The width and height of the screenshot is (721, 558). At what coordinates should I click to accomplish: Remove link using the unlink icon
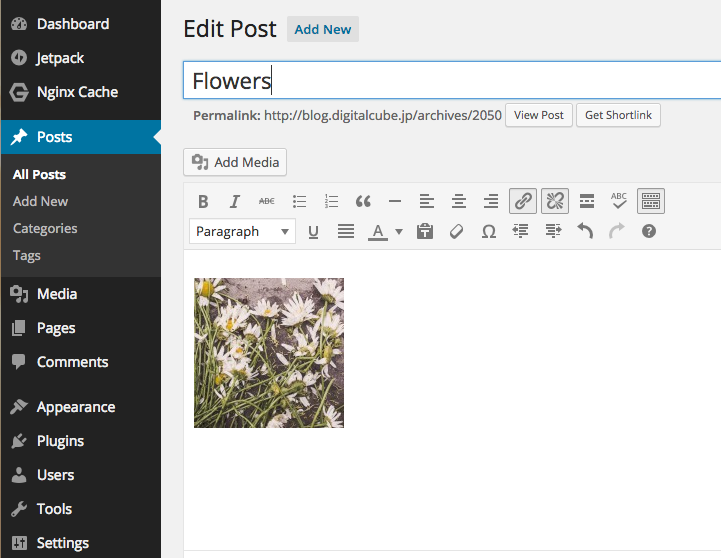(554, 201)
